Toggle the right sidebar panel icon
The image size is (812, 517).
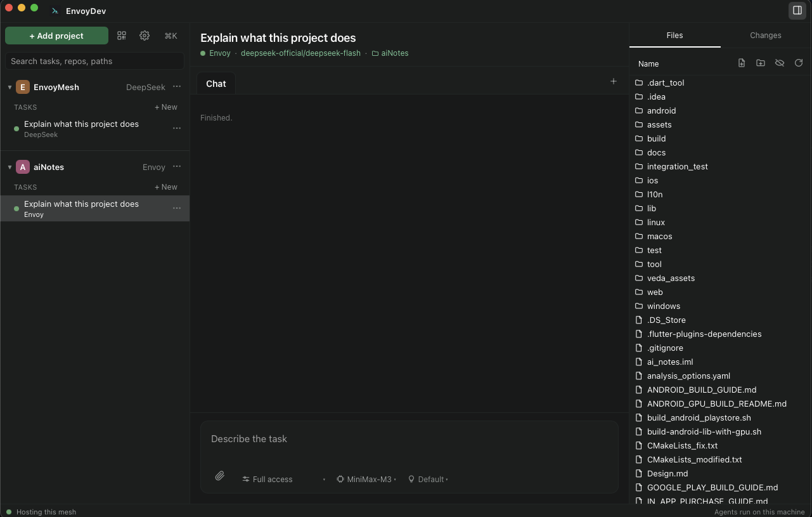[x=797, y=10]
